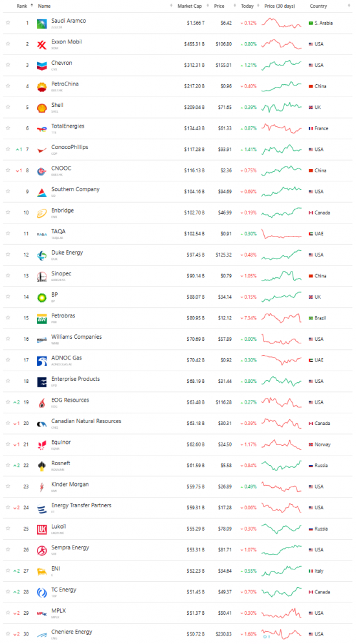Image resolution: width=356 pixels, height=644 pixels.
Task: Click the Lukoil logo icon
Action: click(x=42, y=529)
